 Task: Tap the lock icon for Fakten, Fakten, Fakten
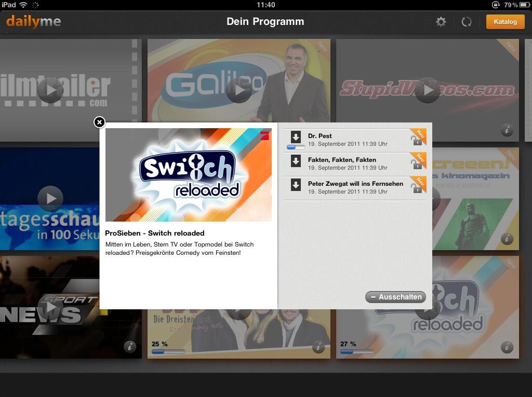pyautogui.click(x=416, y=164)
